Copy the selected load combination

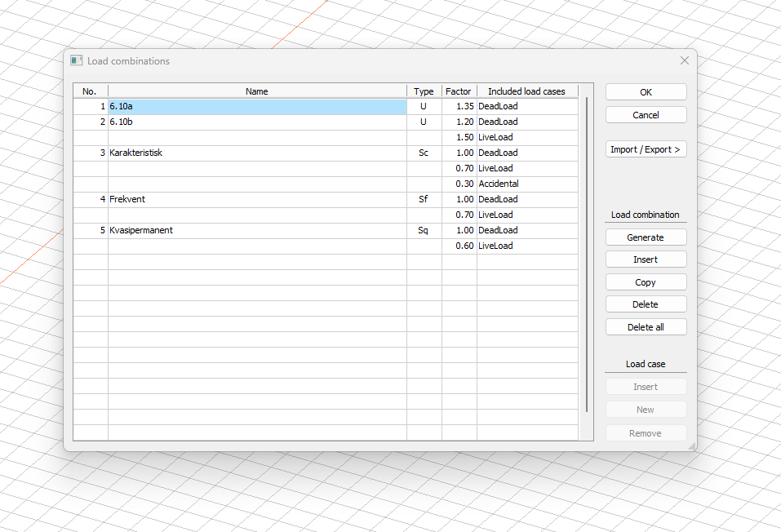[x=646, y=282]
